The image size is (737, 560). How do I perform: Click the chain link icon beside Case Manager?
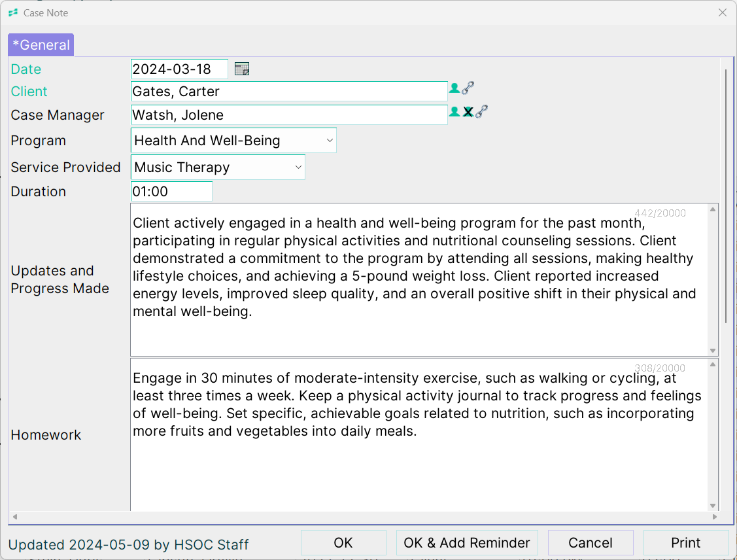pyautogui.click(x=482, y=112)
